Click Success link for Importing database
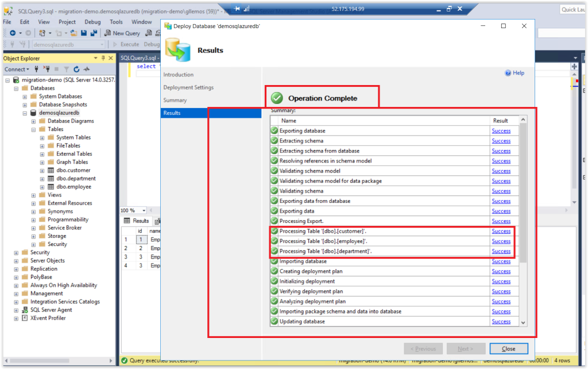This screenshot has width=588, height=369. click(501, 262)
